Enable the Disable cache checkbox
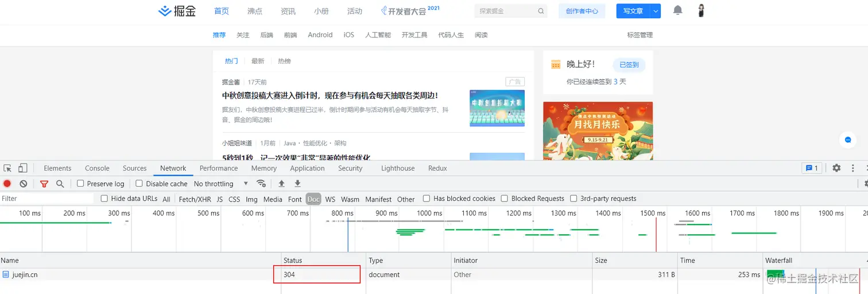Viewport: 868px width, 294px height. pyautogui.click(x=139, y=184)
